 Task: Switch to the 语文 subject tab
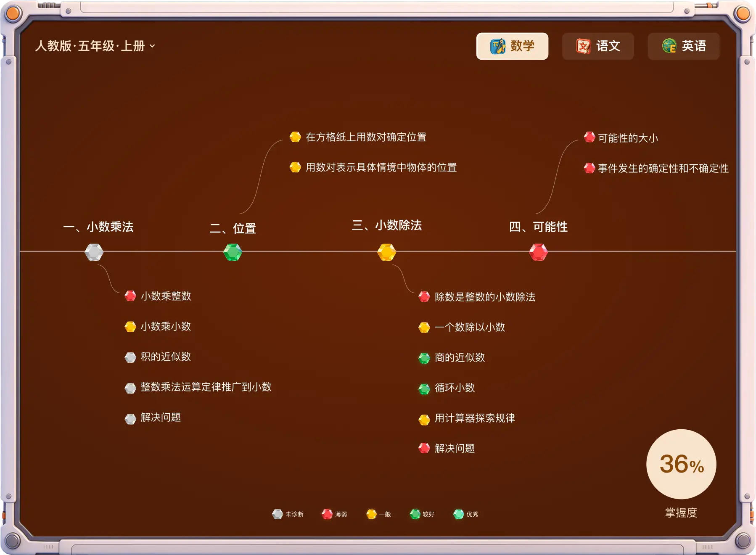click(598, 46)
